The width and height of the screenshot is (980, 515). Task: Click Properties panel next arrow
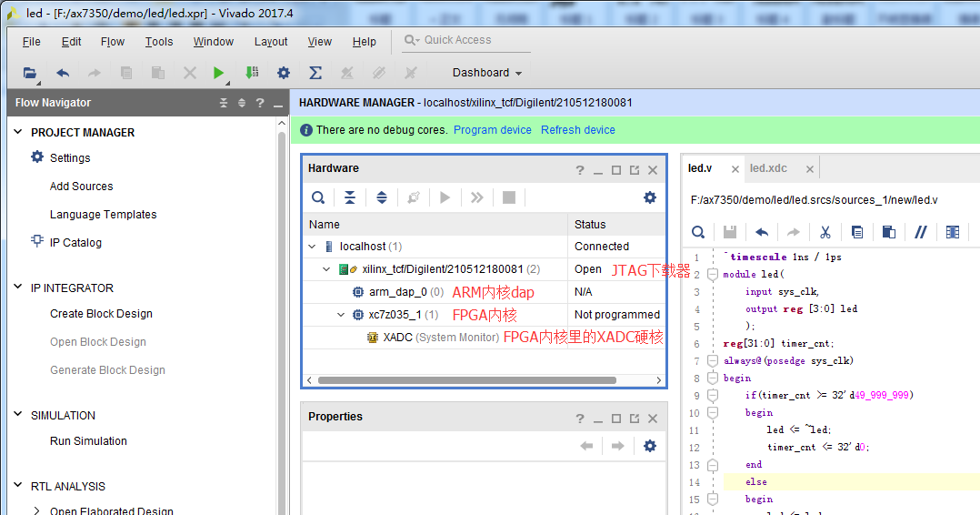(x=617, y=446)
